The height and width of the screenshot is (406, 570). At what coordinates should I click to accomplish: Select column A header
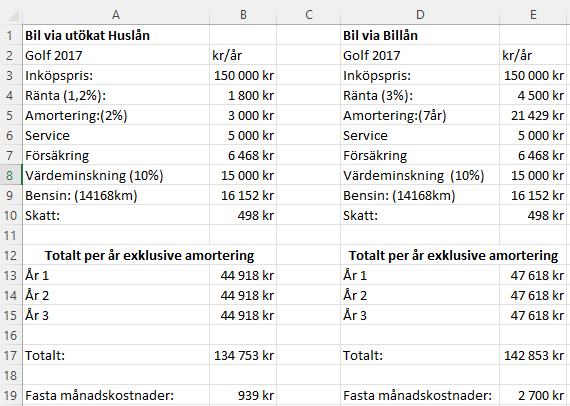pos(116,15)
